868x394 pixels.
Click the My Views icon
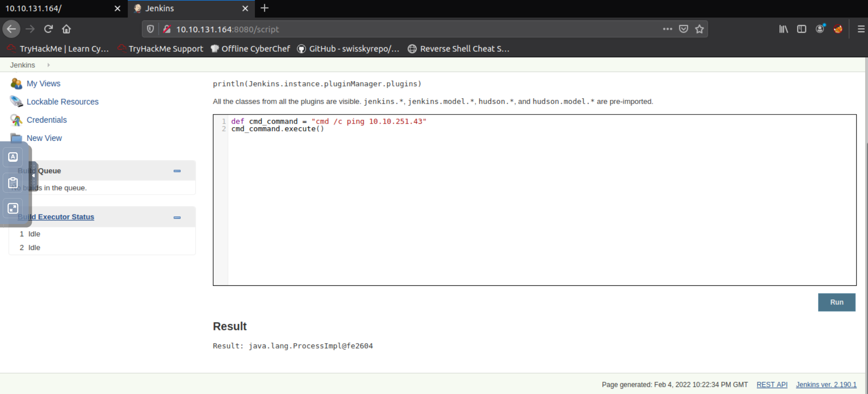[x=16, y=84]
